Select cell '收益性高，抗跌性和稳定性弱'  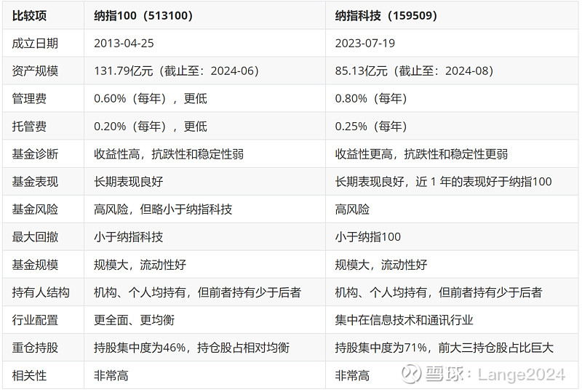coord(169,154)
